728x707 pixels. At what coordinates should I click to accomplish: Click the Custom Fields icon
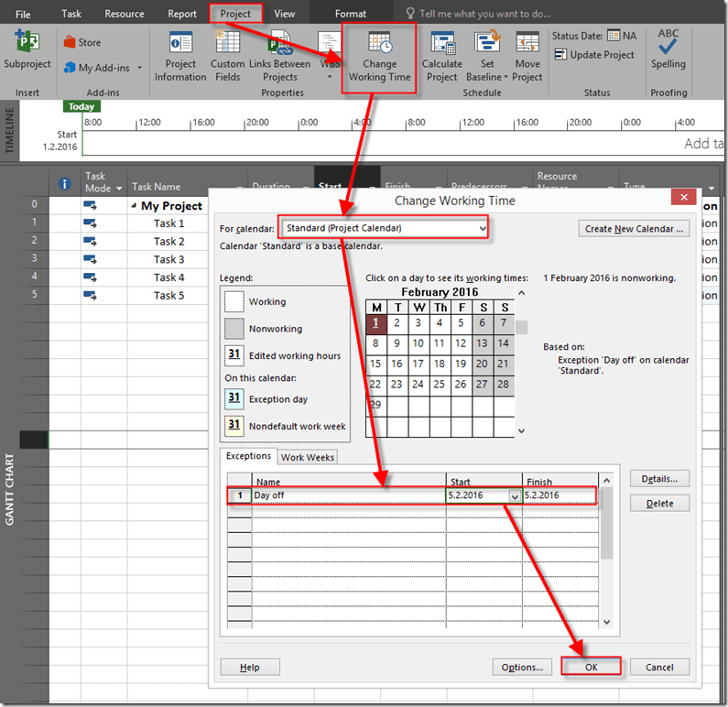click(x=227, y=57)
